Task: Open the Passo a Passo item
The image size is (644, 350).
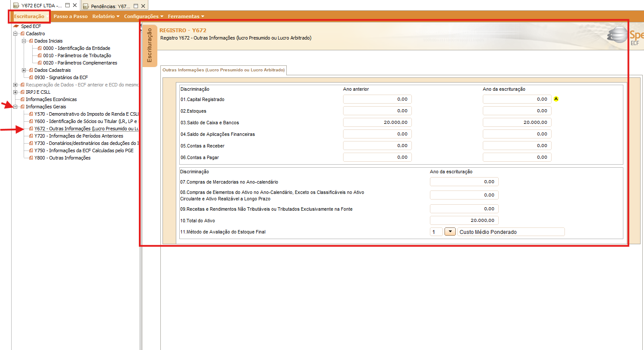Action: [x=71, y=16]
